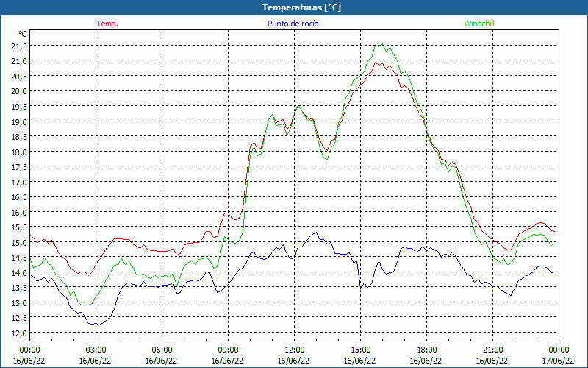This screenshot has height=368, width=588.
Task: Click the 16,5 y-axis value
Action: pos(19,197)
